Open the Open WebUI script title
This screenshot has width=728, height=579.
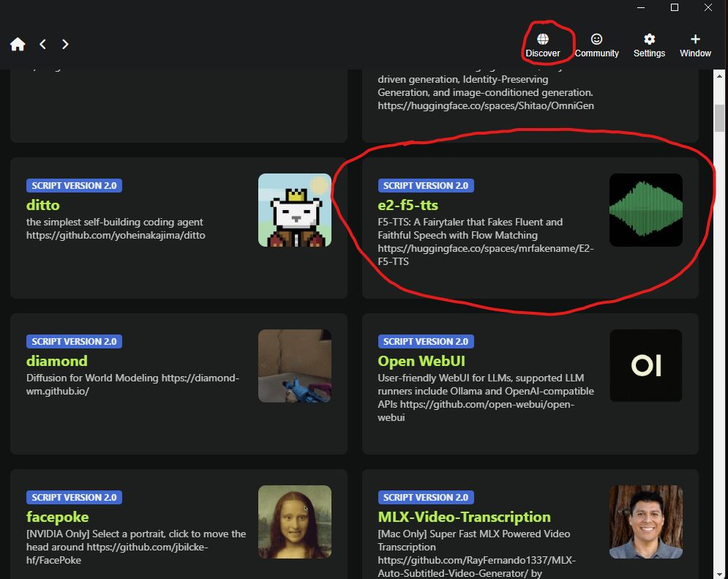421,361
